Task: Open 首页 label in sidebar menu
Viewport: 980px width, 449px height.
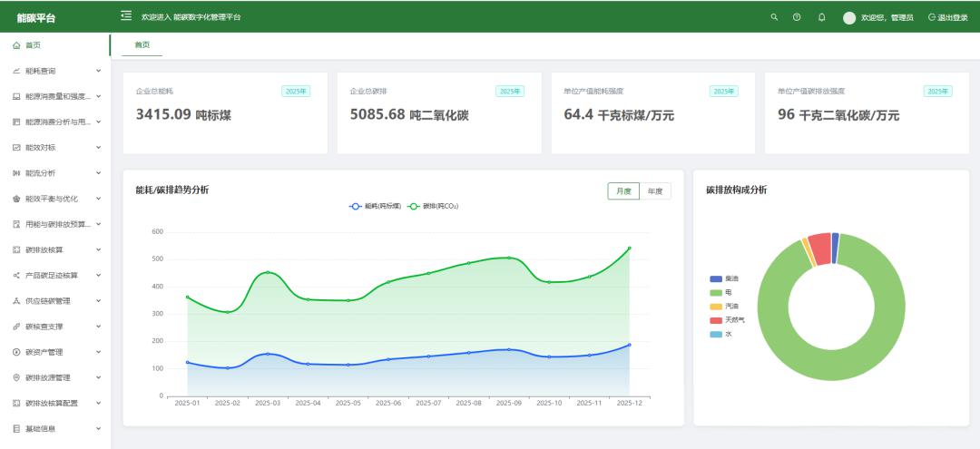Action: (34, 45)
